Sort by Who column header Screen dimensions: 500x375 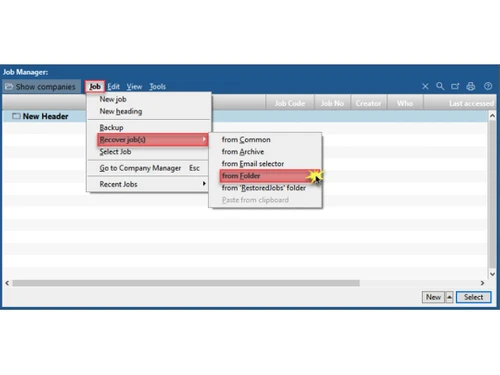point(405,103)
